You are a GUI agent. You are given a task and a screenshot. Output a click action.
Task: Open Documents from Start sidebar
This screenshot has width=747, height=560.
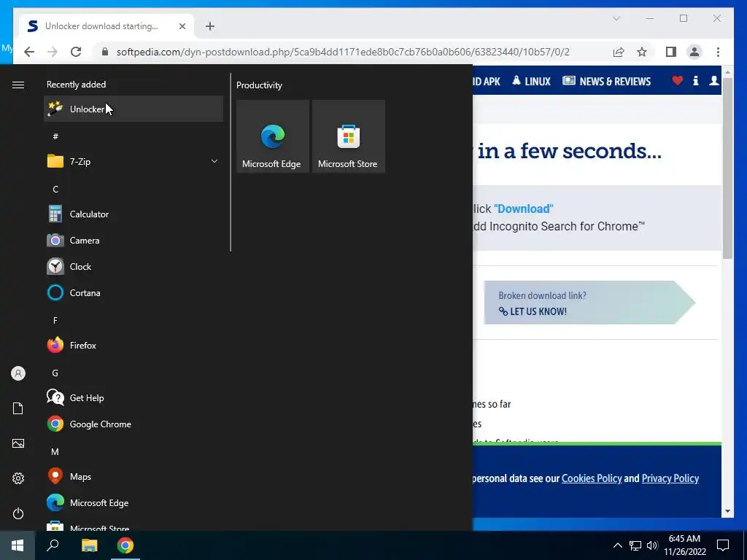coord(18,408)
